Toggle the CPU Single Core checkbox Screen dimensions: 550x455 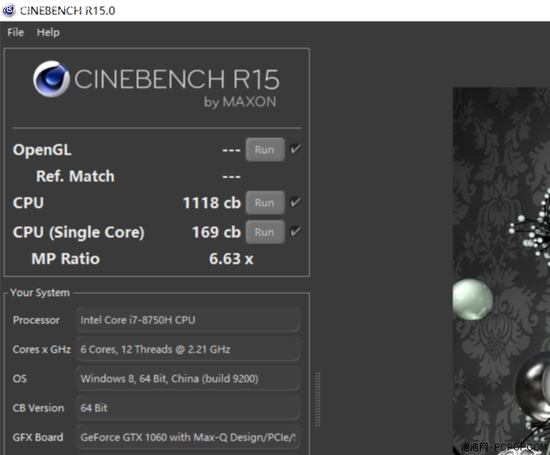pyautogui.click(x=295, y=232)
